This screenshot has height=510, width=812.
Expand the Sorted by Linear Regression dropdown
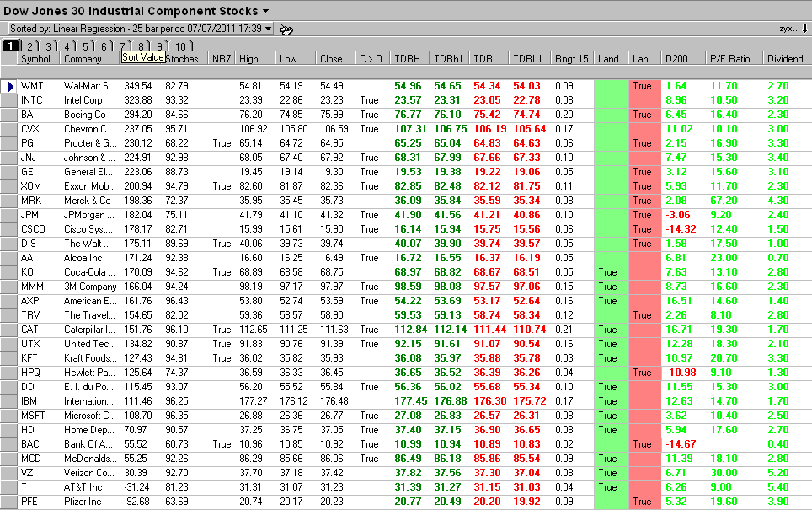268,29
